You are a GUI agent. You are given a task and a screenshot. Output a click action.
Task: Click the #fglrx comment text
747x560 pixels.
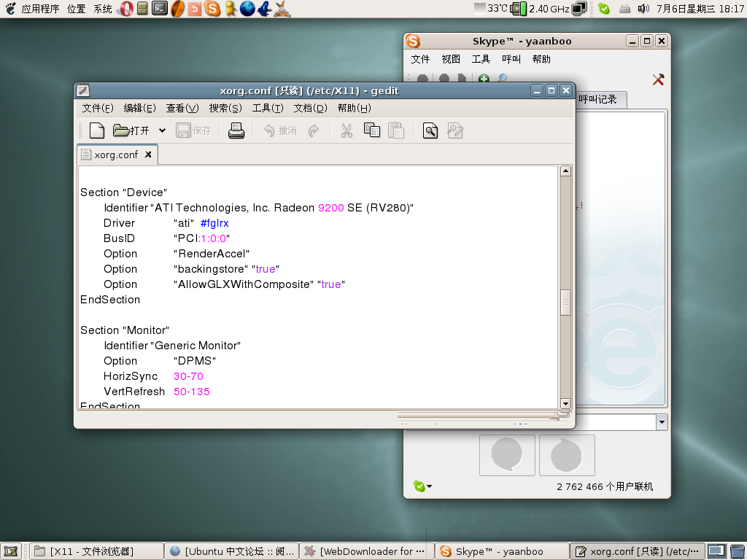point(214,223)
